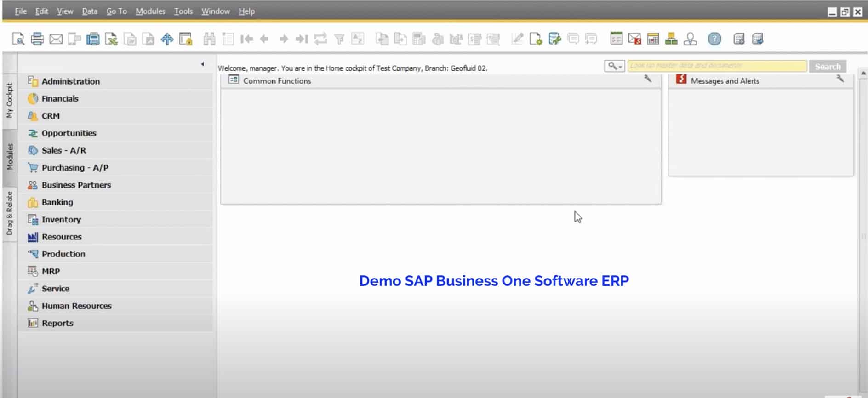Click the Next Record arrow icon
Screen dimensions: 868x398
click(x=284, y=39)
